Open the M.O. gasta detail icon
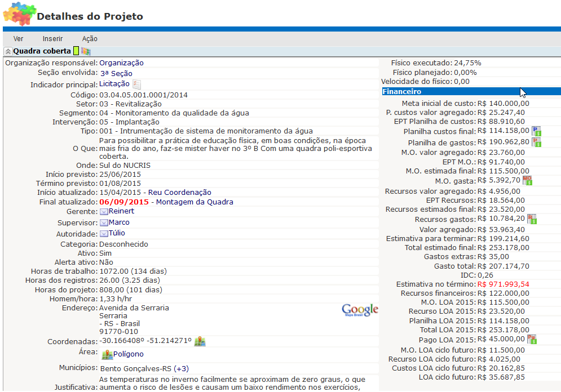Image resolution: width=561 pixels, height=392 pixels. tap(527, 180)
